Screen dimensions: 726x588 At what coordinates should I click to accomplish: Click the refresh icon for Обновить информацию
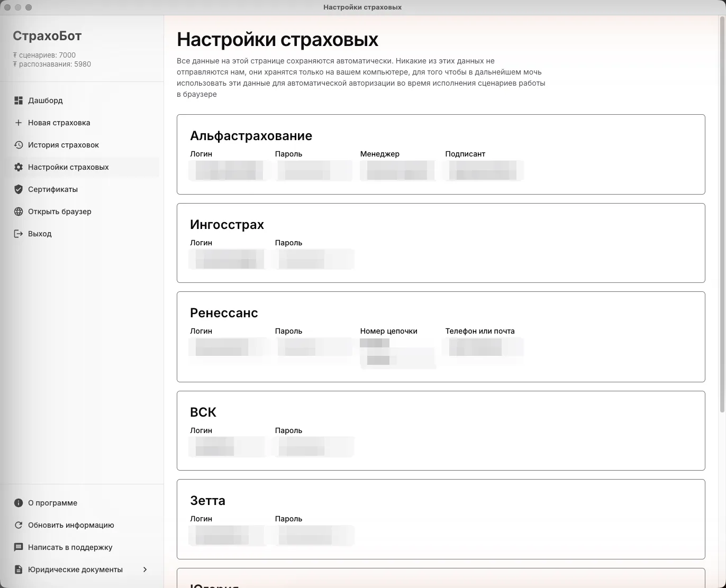click(x=19, y=525)
